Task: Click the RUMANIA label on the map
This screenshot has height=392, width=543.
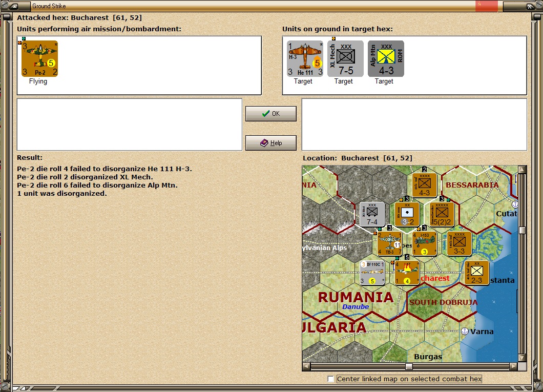Action: [x=356, y=297]
